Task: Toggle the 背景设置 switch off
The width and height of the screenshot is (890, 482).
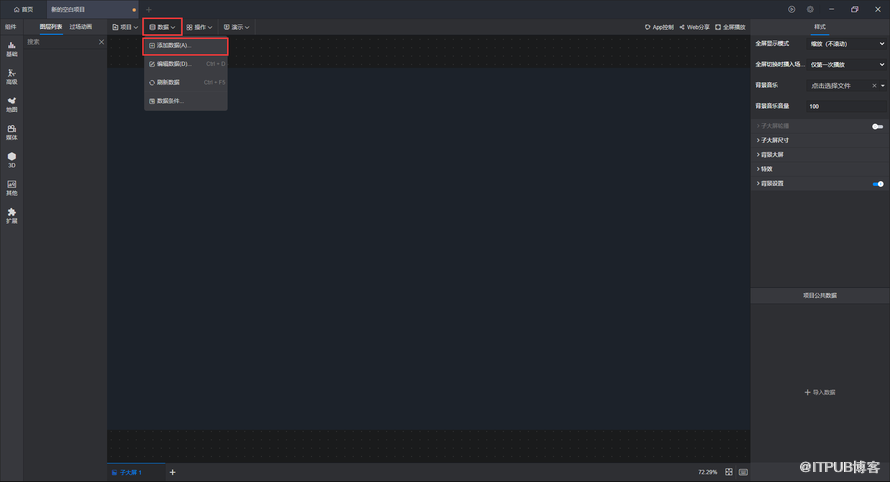Action: point(878,184)
